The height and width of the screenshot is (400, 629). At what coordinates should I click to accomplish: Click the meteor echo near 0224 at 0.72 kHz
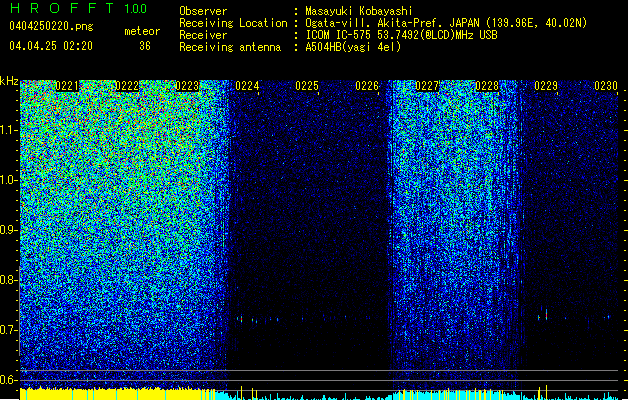(x=241, y=319)
